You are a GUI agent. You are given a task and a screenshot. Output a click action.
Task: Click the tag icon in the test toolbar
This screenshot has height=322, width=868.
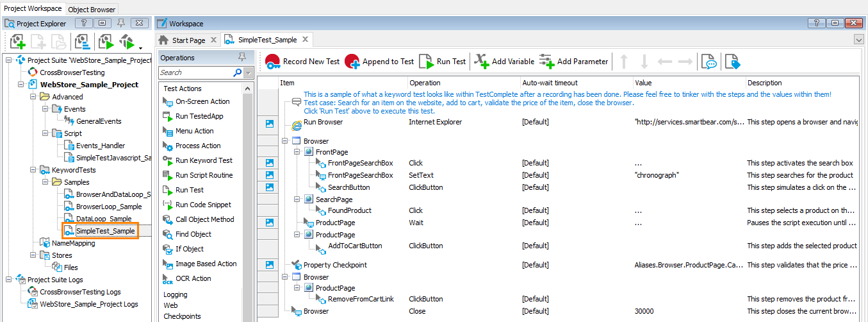click(732, 62)
